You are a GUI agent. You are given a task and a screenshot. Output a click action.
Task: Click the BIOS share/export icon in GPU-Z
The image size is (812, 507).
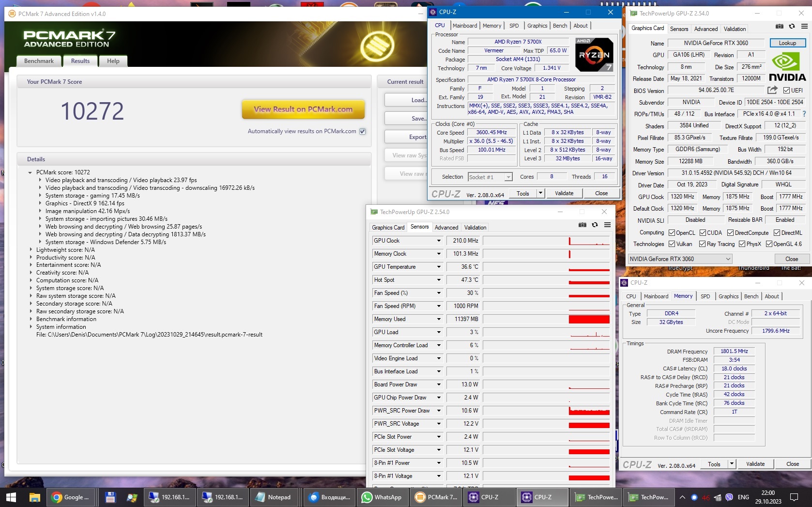click(x=772, y=90)
